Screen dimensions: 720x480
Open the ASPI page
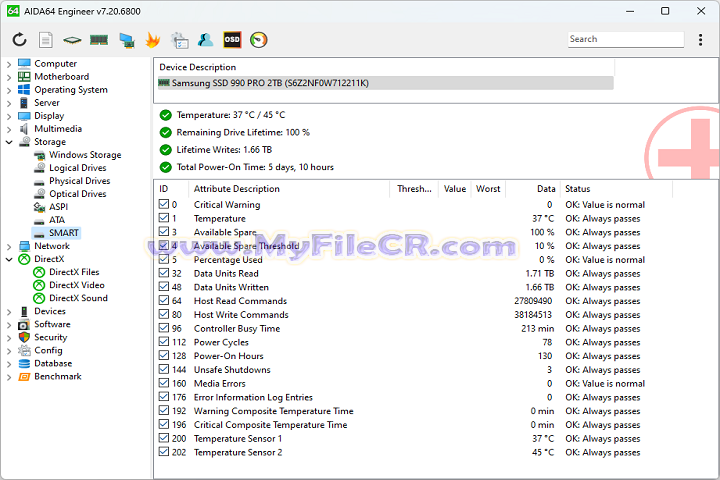(x=58, y=207)
